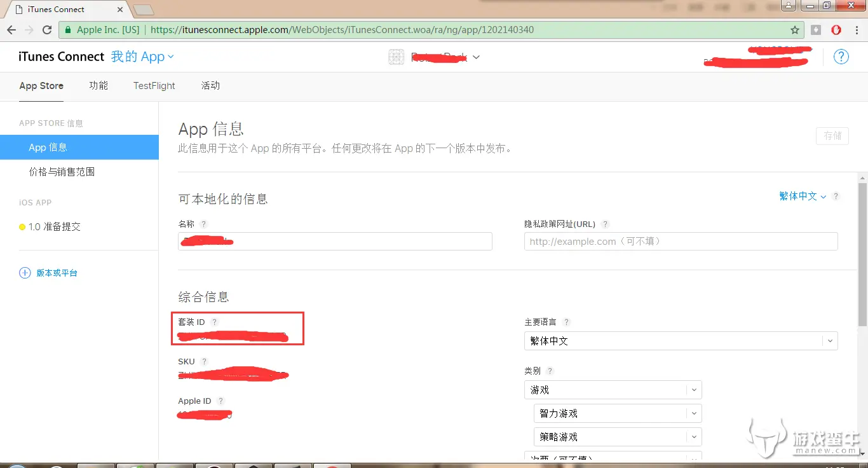Click the Opera extension icon
Image resolution: width=868 pixels, height=468 pixels.
tap(837, 30)
